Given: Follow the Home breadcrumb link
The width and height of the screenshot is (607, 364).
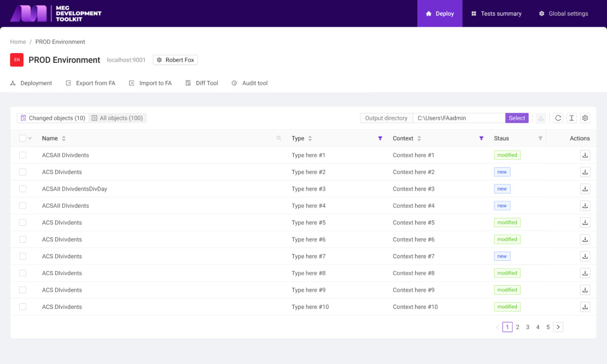Looking at the screenshot, I should click(18, 42).
